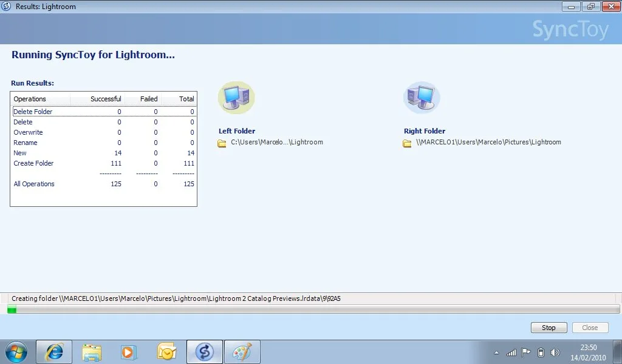This screenshot has height=364, width=622.
Task: Click the volume speaker tray icon
Action: pos(555,352)
